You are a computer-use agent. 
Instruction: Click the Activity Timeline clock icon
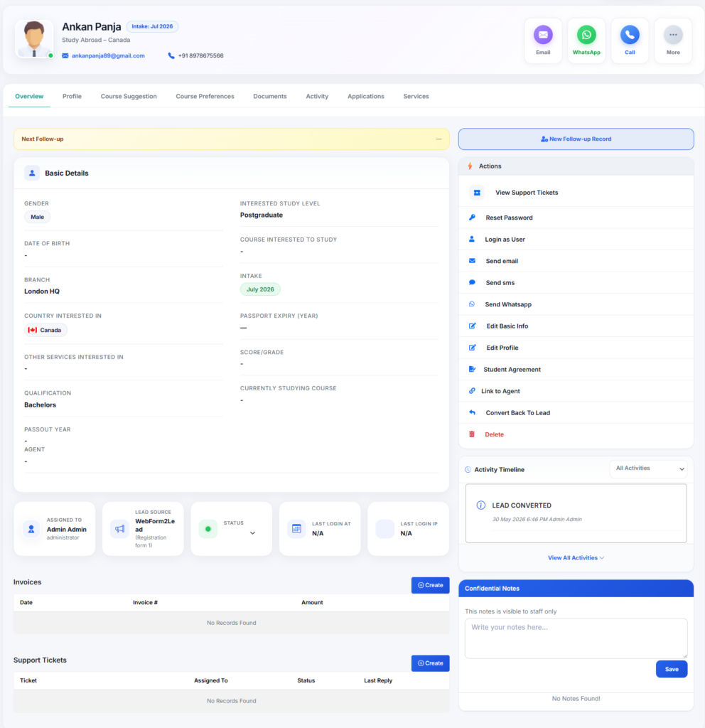click(x=468, y=470)
